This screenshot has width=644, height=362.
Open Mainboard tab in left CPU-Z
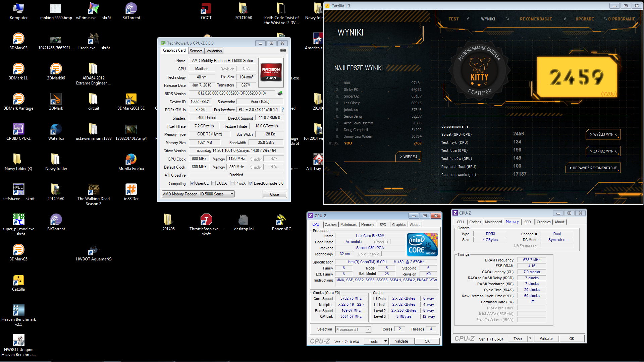pyautogui.click(x=349, y=225)
